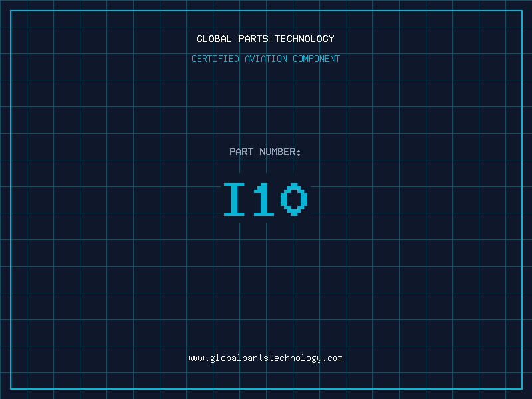
Task: Click the PART NUMBER: label
Action: pos(265,152)
